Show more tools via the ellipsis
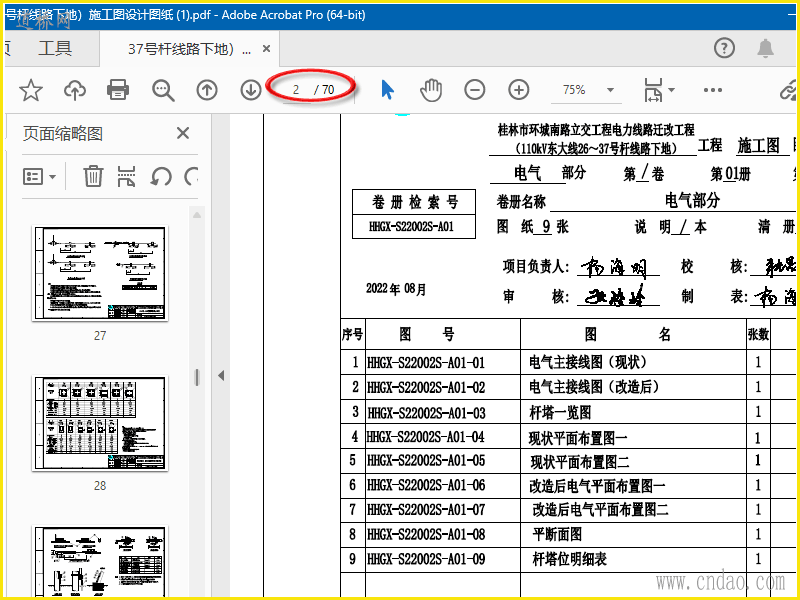 [712, 90]
